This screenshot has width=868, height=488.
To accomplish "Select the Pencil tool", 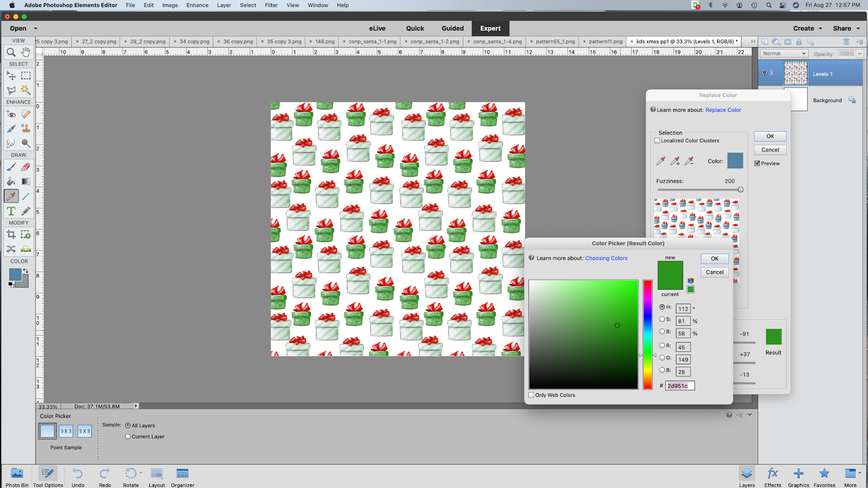I will tap(25, 211).
